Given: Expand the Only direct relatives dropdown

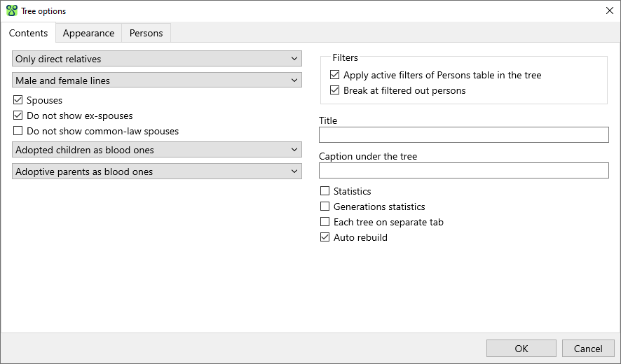Looking at the screenshot, I should 157,59.
